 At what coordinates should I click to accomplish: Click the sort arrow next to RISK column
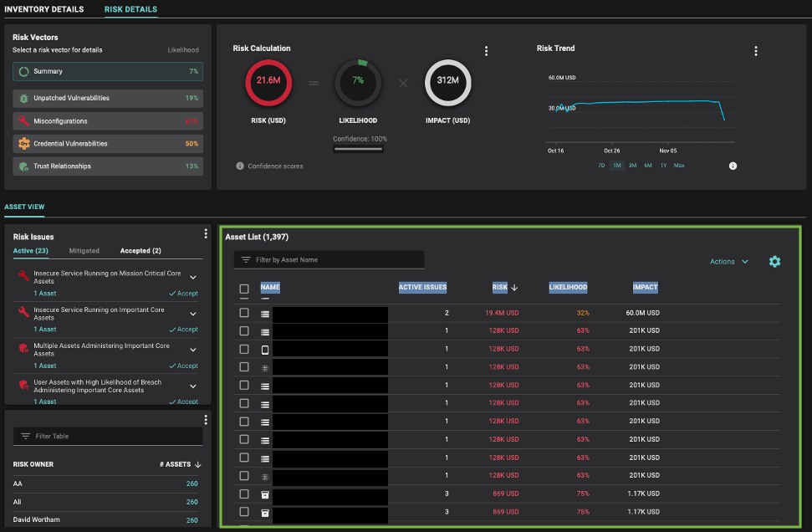tap(514, 288)
